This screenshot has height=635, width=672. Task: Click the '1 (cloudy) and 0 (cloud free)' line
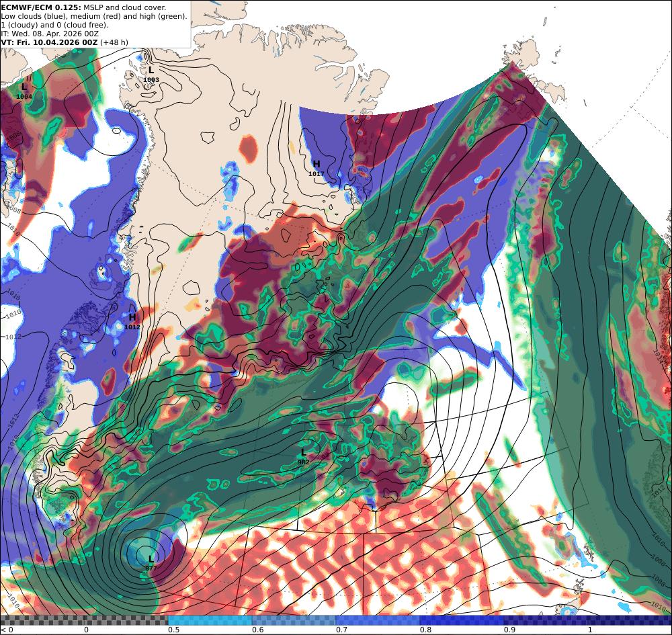tap(54, 25)
